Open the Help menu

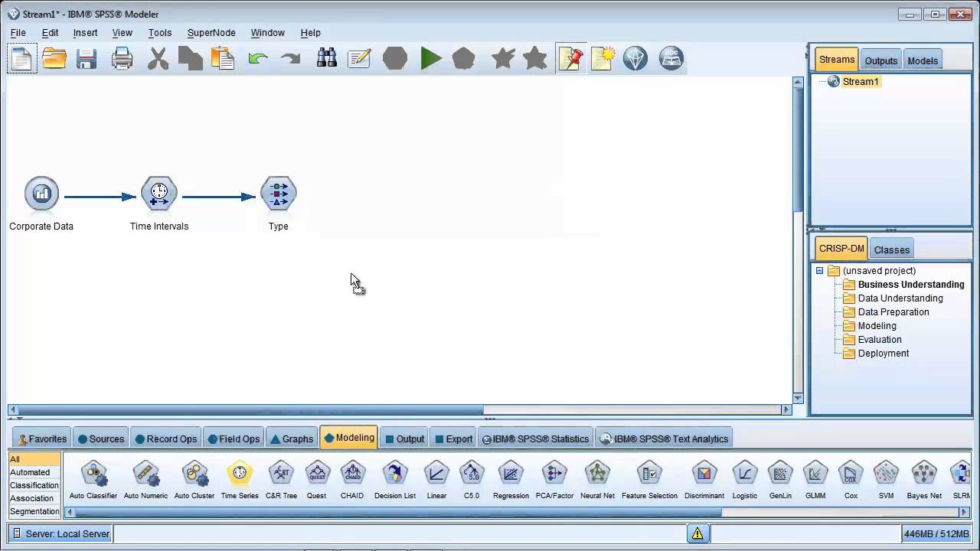pyautogui.click(x=310, y=33)
